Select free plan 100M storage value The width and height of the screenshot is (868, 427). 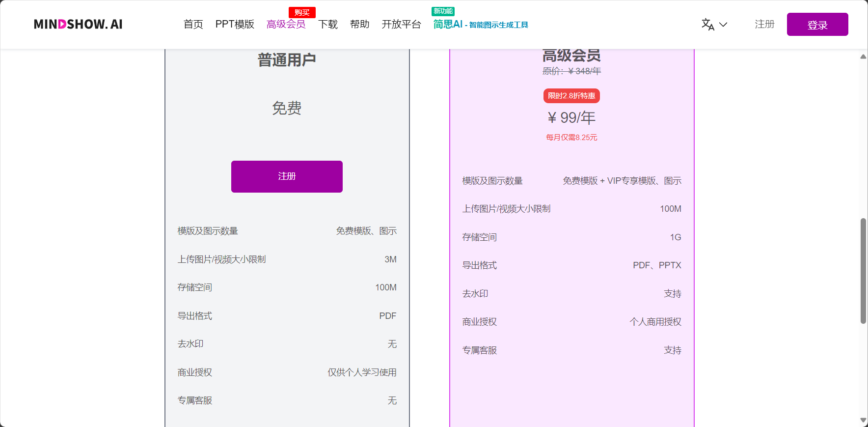pos(386,287)
